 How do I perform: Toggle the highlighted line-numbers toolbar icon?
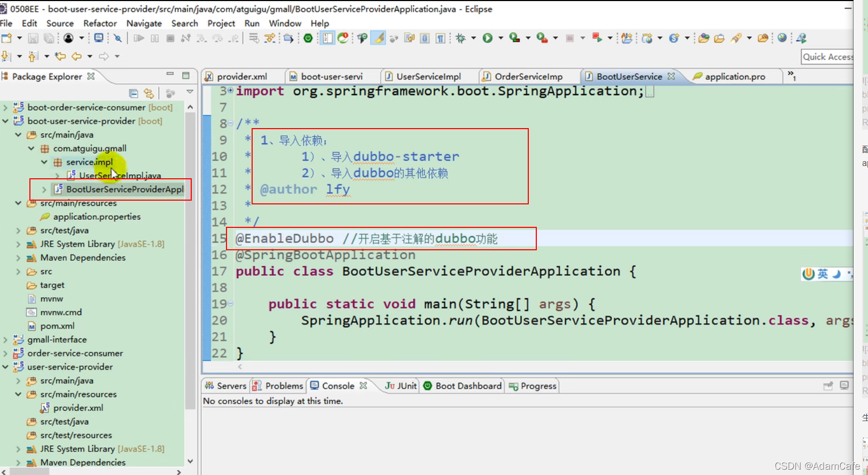[327, 38]
